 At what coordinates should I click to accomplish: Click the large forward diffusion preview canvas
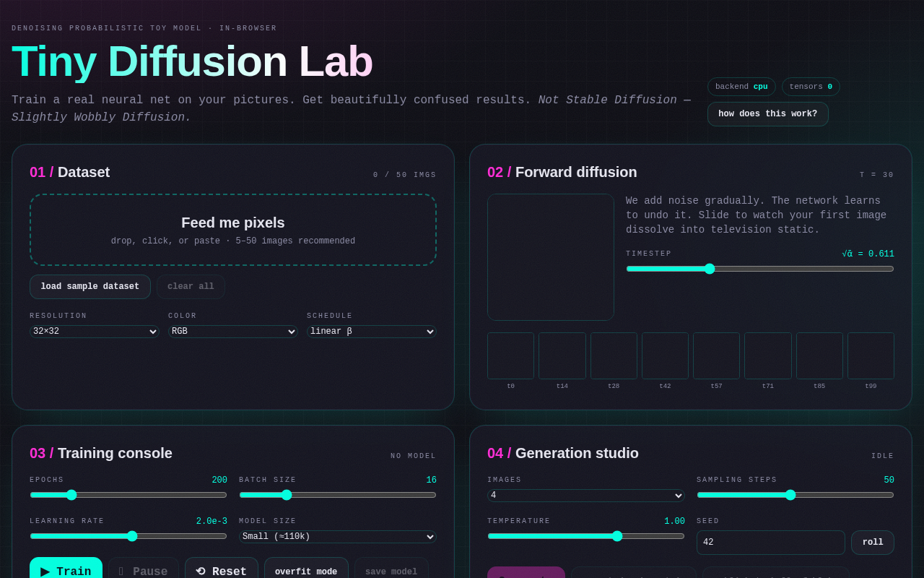(x=551, y=257)
